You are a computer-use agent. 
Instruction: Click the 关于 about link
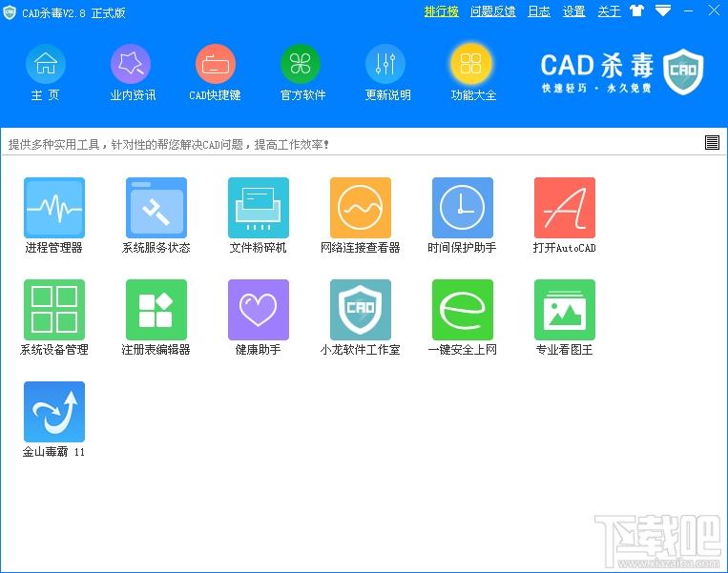click(609, 11)
